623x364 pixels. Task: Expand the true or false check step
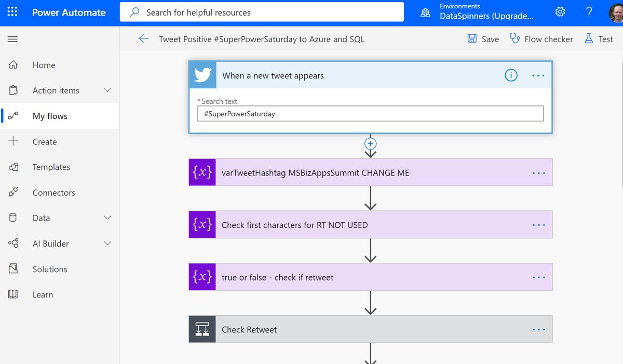point(370,277)
